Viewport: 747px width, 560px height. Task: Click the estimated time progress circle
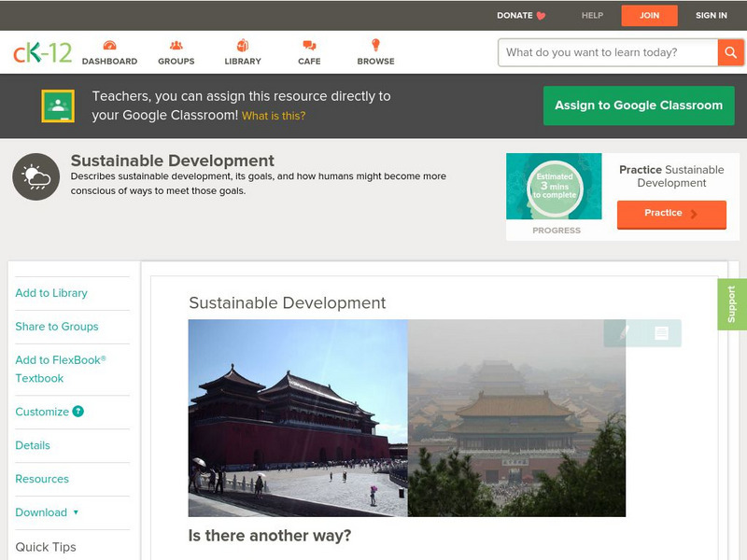tap(555, 187)
